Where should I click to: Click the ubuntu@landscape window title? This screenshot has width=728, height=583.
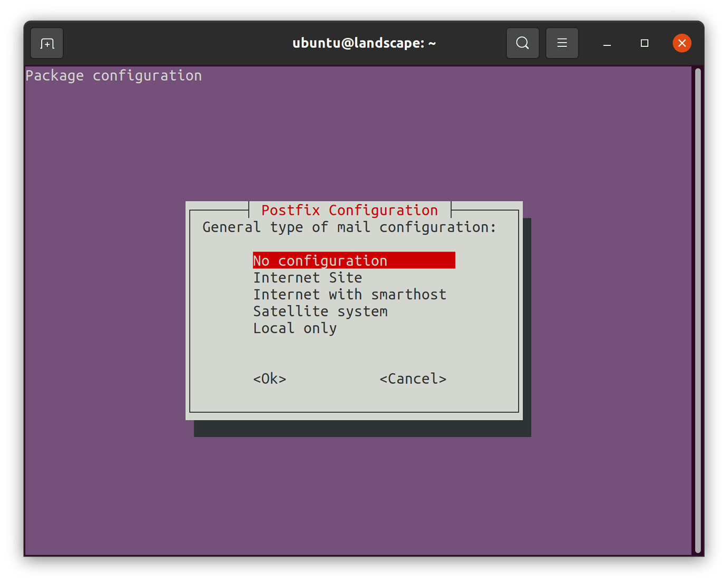coord(364,43)
